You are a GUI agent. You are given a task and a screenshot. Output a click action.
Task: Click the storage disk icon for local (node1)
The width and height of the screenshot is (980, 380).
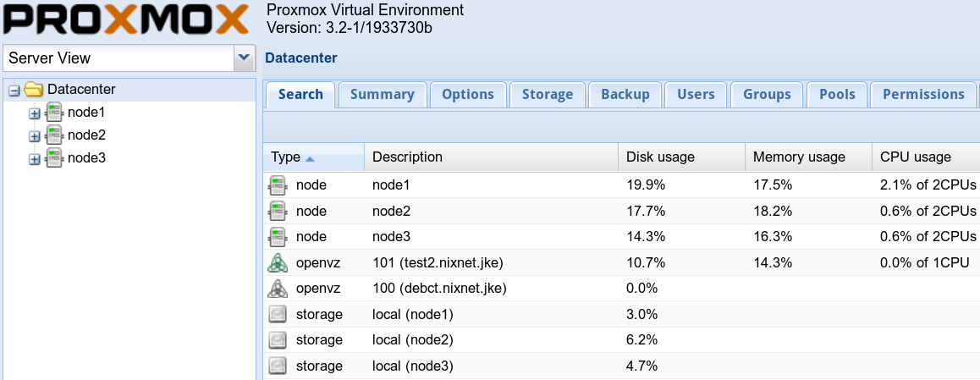[x=278, y=314]
